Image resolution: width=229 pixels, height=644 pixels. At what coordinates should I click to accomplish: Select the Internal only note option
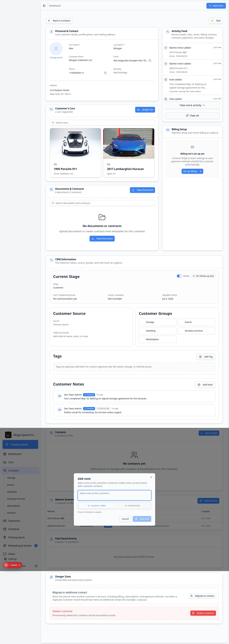pos(132,506)
